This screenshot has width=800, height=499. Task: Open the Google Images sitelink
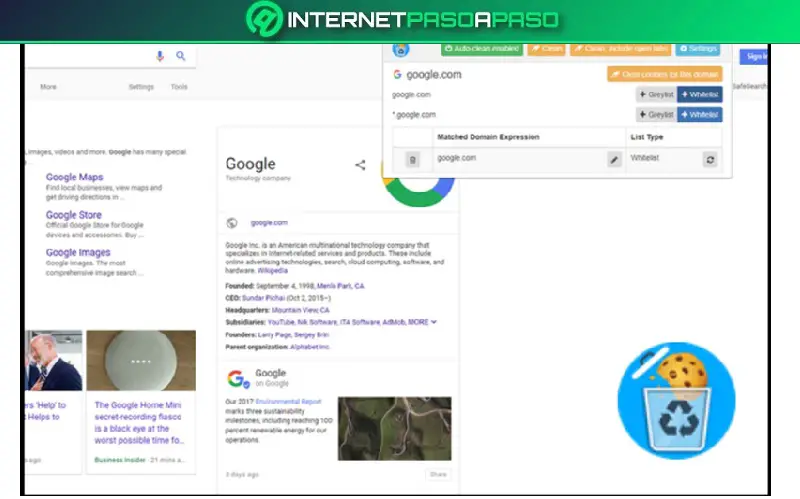click(78, 253)
